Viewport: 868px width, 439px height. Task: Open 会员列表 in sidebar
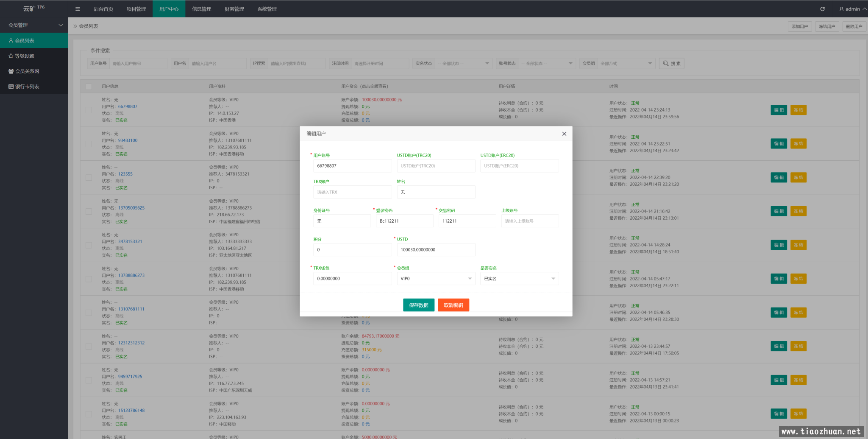pos(34,41)
